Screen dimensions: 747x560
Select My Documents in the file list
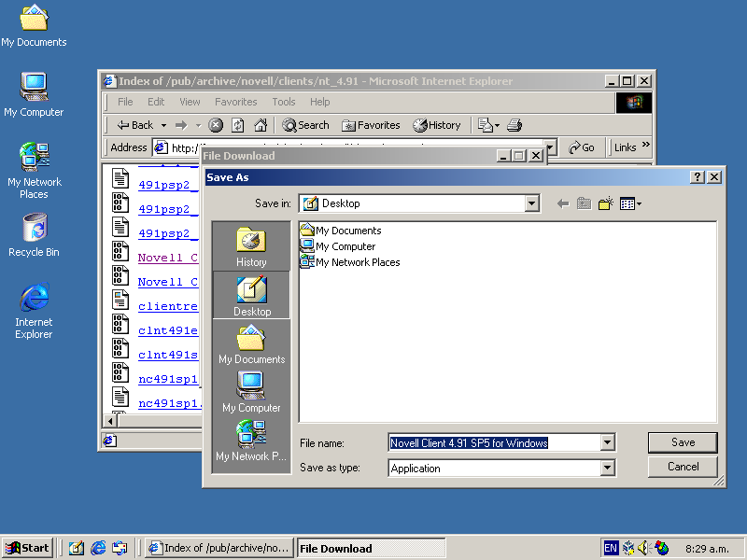click(x=341, y=231)
